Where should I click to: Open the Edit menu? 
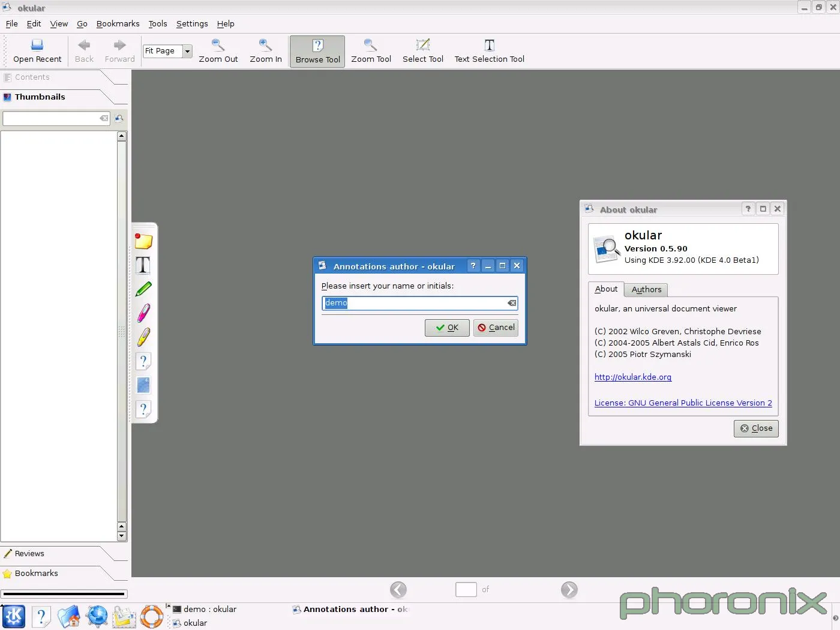point(34,23)
